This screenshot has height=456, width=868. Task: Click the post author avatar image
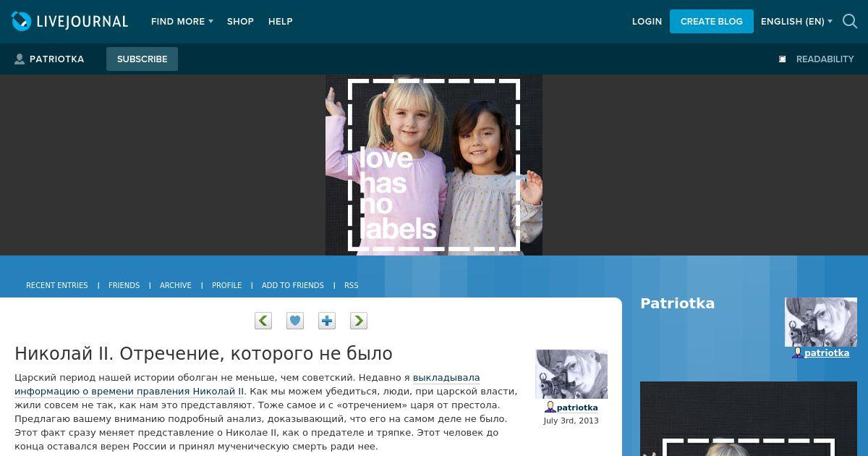coord(571,374)
